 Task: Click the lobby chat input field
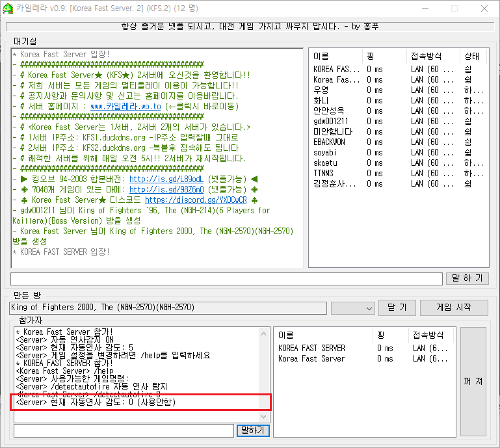click(x=226, y=279)
